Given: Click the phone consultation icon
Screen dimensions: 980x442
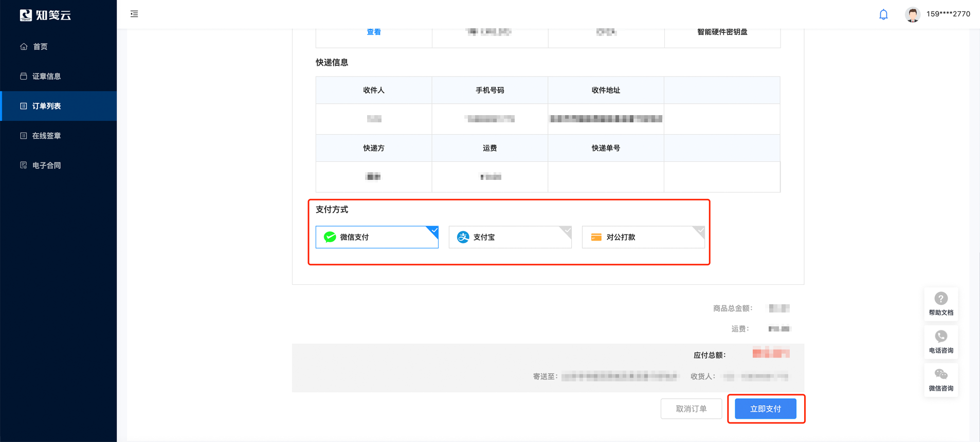Looking at the screenshot, I should [941, 337].
